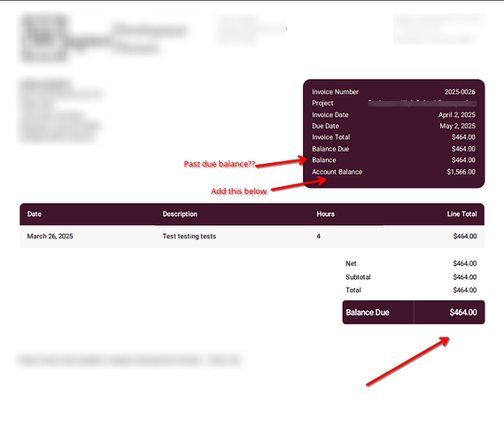This screenshot has height=443, width=504.
Task: Click the Invoice Total label
Action: pos(330,137)
